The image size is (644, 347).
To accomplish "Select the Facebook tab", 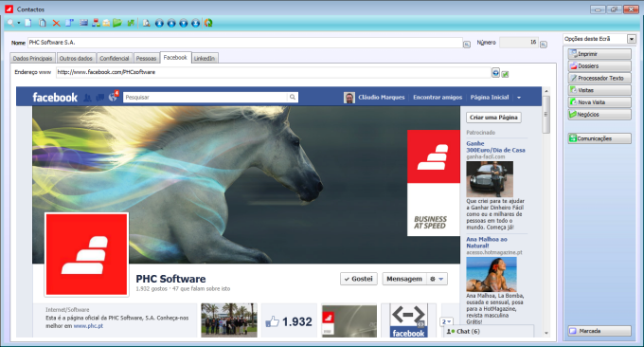I will coord(175,58).
